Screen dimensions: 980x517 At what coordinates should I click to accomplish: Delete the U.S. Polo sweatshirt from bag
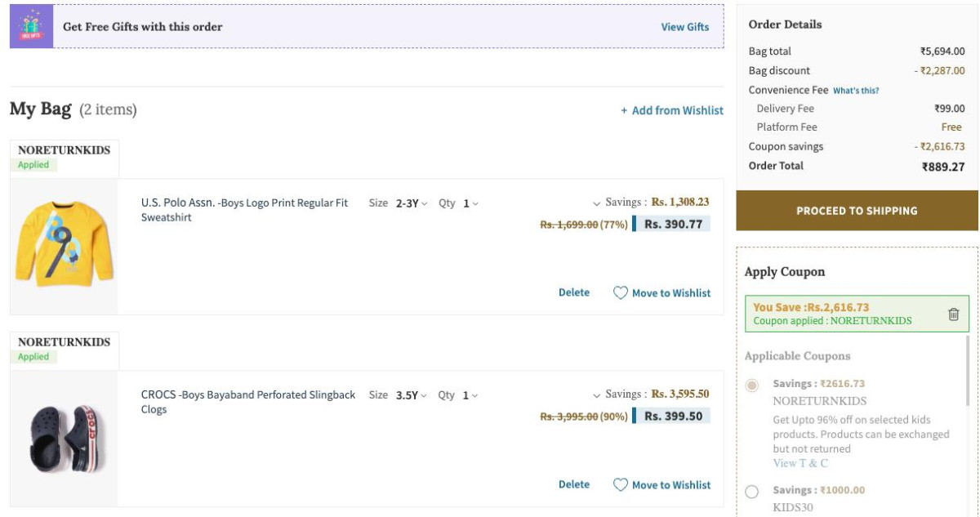[574, 292]
